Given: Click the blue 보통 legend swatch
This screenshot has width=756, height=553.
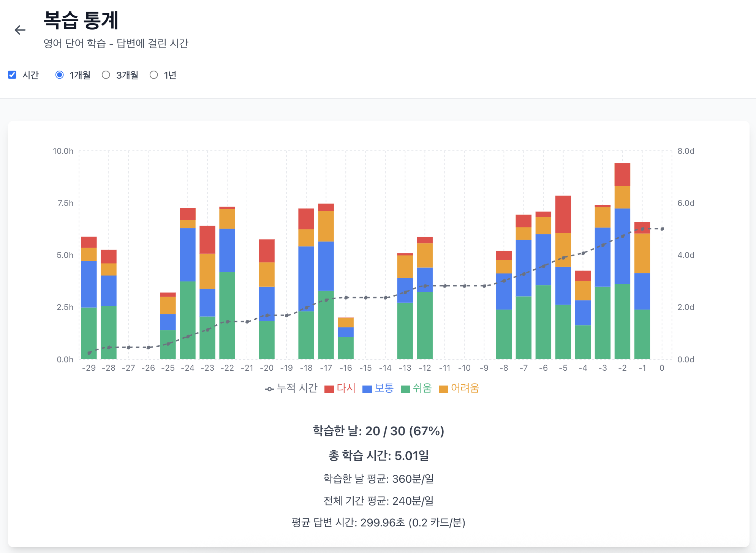Looking at the screenshot, I should [367, 389].
